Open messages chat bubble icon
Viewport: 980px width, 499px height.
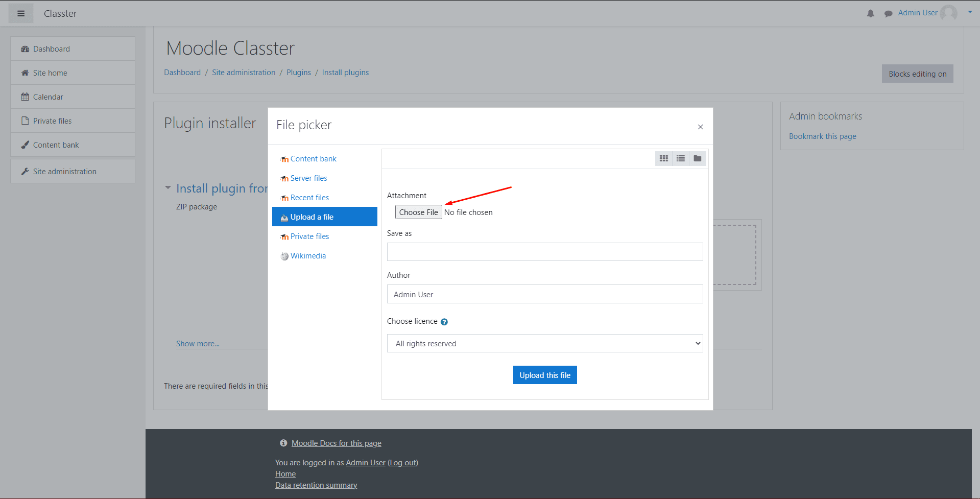pos(889,14)
